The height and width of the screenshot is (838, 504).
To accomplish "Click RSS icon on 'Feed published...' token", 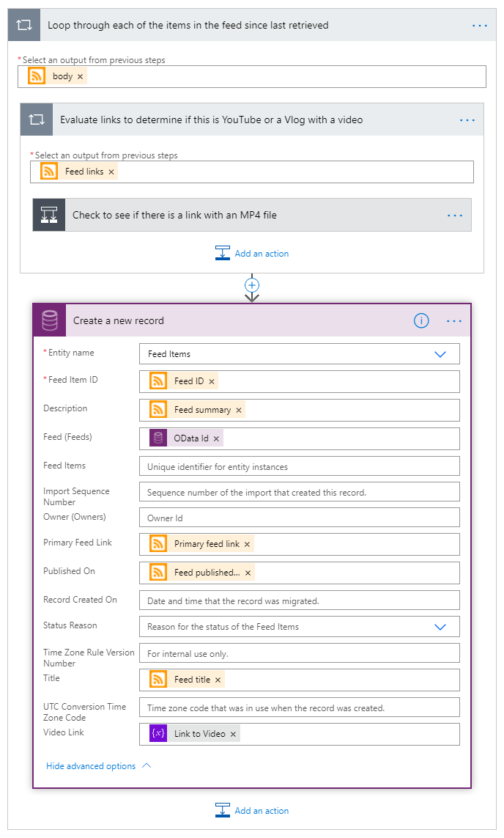I will coord(158,573).
